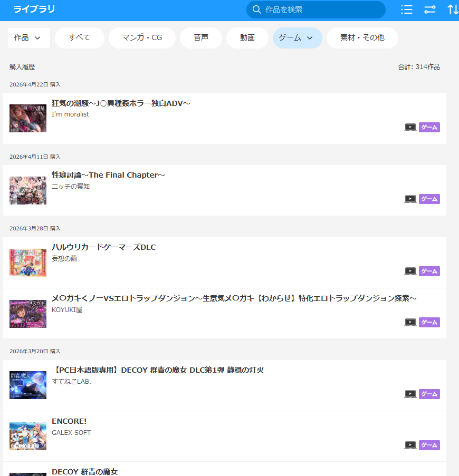Click play icon for メ○ガキくノ一 entry
Viewport: 459px width, 476px height.
410,322
